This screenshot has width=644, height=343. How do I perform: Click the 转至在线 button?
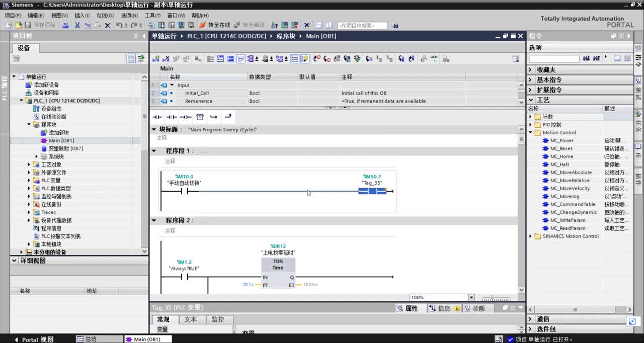pyautogui.click(x=215, y=25)
